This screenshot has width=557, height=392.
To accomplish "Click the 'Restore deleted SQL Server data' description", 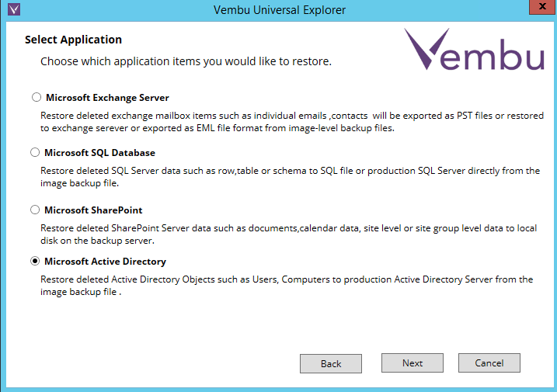I will pos(290,177).
